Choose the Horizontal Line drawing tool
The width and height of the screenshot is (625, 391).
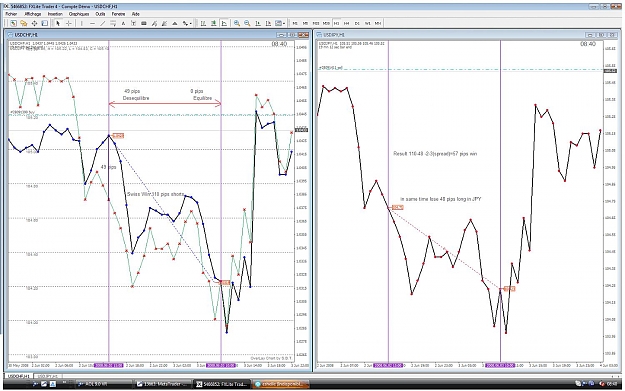click(92, 24)
